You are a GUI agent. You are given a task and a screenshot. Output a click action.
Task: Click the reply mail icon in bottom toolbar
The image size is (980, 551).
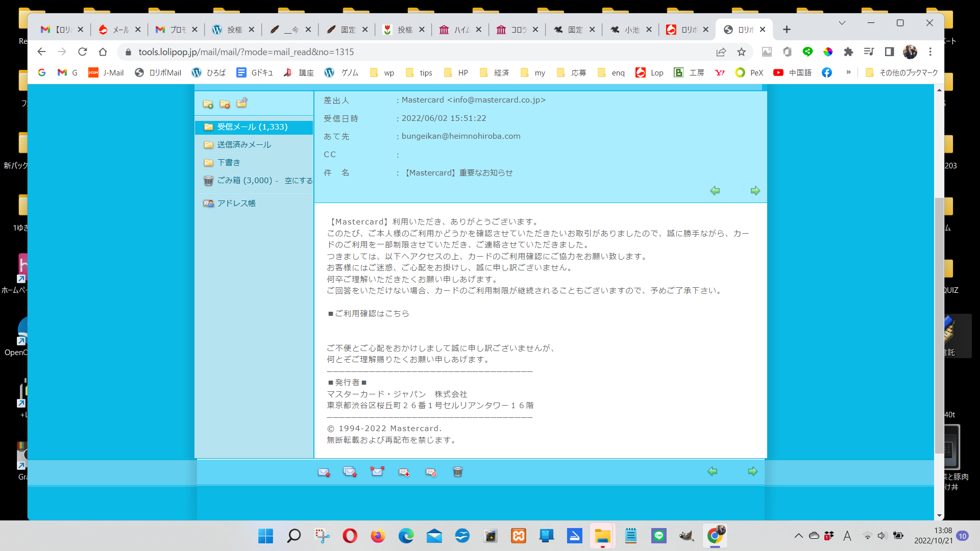324,472
